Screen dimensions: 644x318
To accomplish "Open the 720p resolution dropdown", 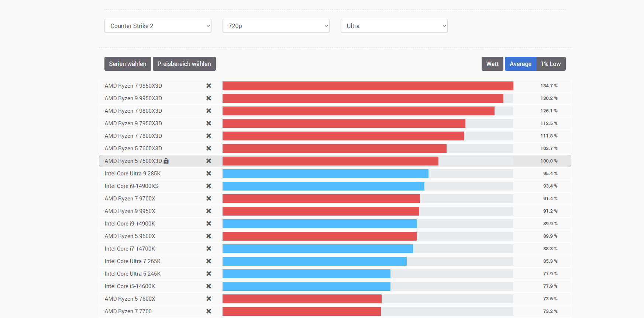I will 276,26.
